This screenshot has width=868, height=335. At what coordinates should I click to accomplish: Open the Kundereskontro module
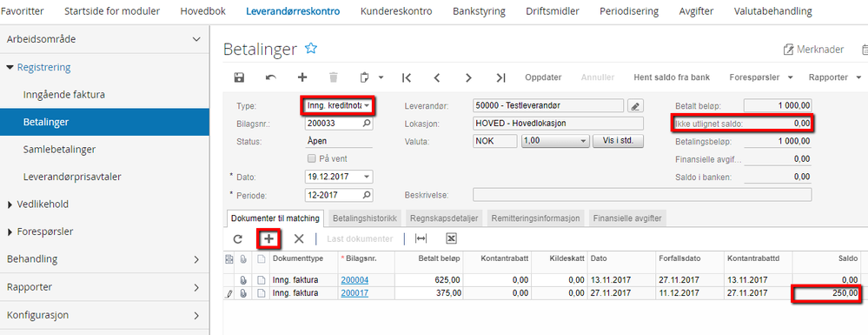(x=396, y=11)
